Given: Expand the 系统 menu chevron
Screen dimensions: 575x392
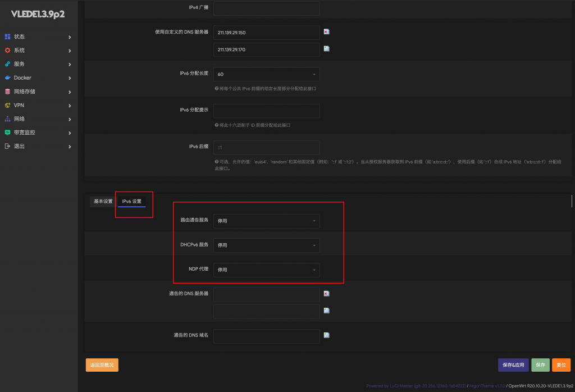Looking at the screenshot, I should point(70,51).
